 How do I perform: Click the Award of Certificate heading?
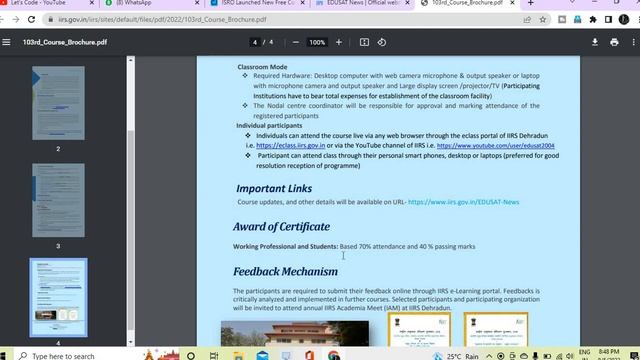(281, 227)
